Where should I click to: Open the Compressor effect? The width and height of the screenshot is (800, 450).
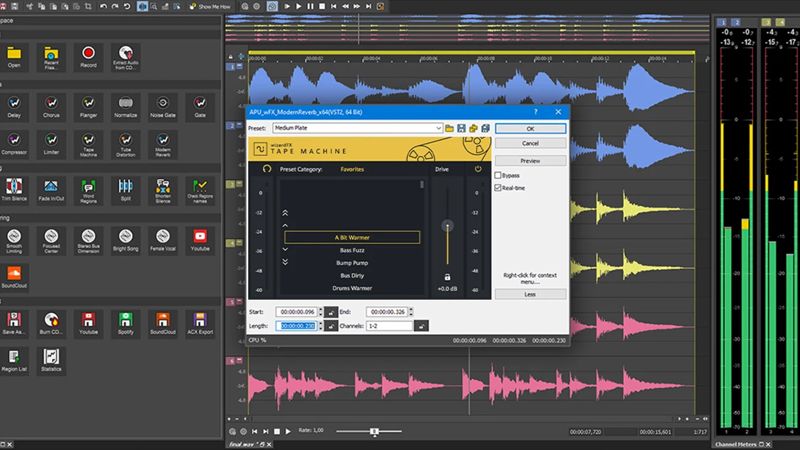click(14, 144)
